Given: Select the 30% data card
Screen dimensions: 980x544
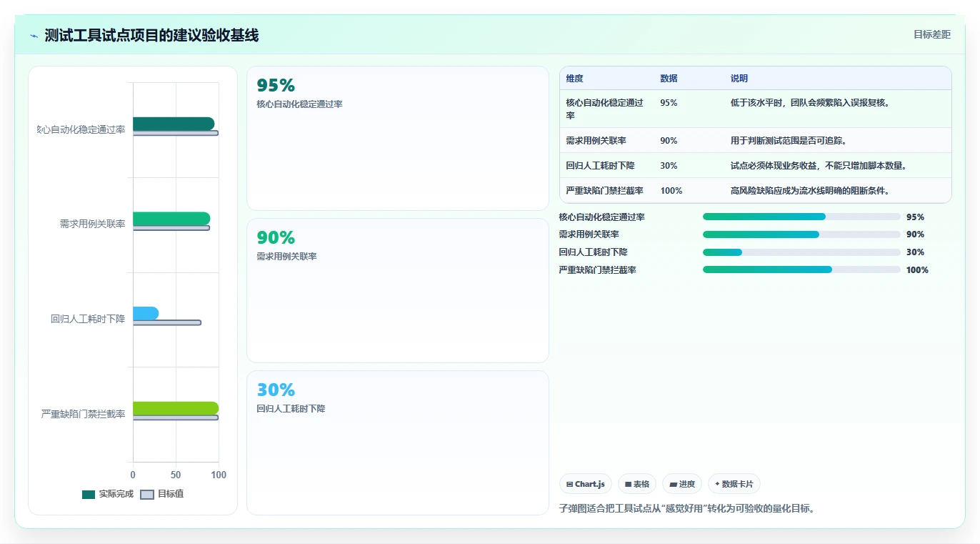Looking at the screenshot, I should 398,442.
